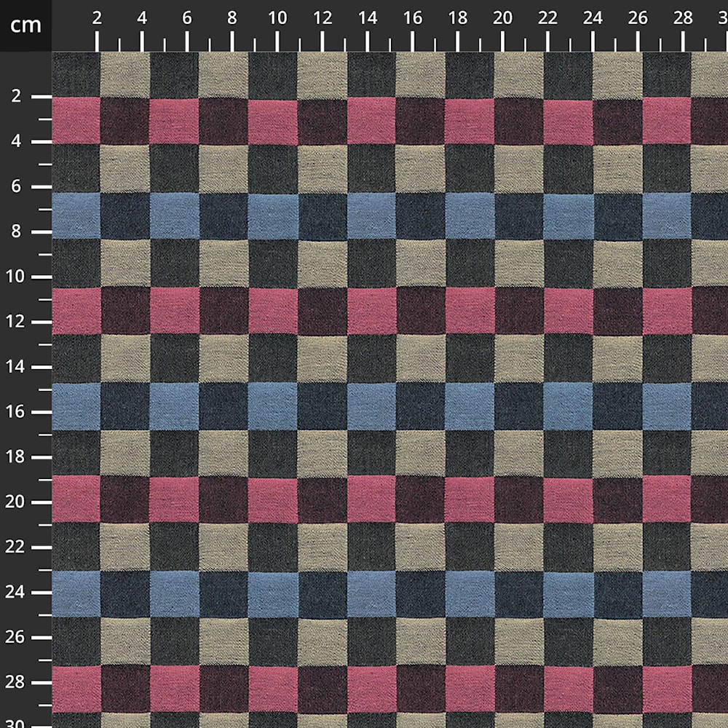Select number 8 on the vertical ruler

click(x=16, y=232)
